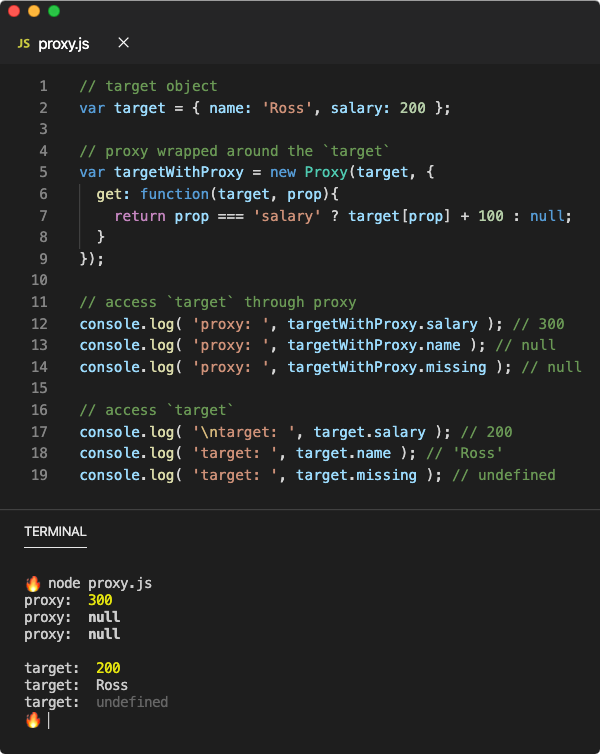The image size is (600, 754).
Task: Click the '// 300' comment
Action: pos(539,324)
